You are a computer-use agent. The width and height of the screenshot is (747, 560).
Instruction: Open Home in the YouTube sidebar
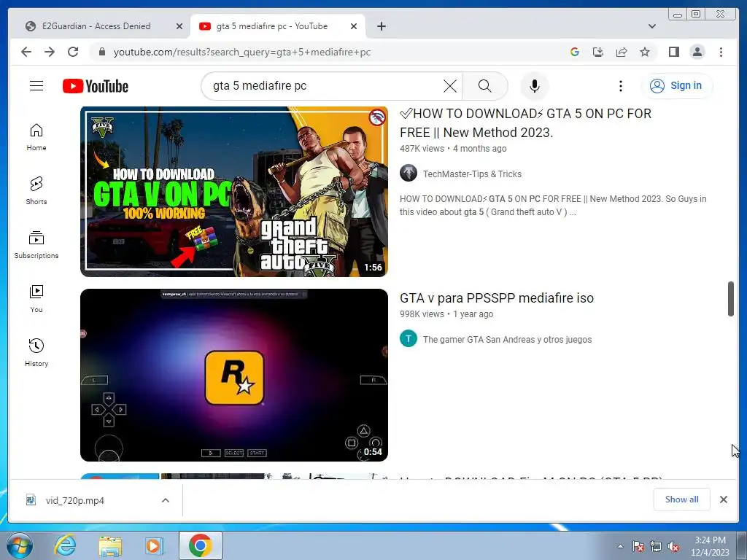[x=36, y=137]
